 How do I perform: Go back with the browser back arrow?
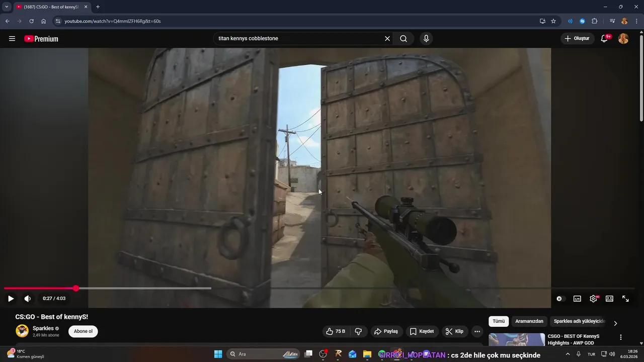[x=8, y=21]
